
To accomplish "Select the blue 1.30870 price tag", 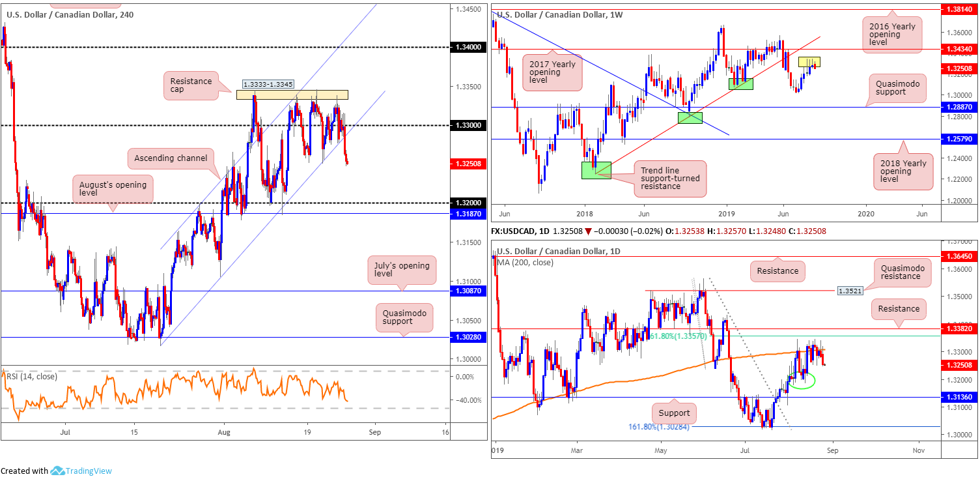I will pos(468,291).
